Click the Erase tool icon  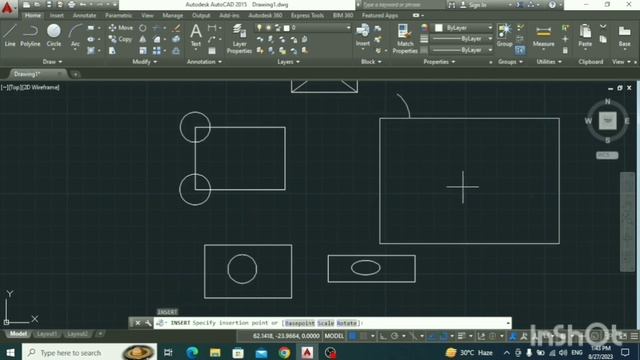tap(176, 28)
